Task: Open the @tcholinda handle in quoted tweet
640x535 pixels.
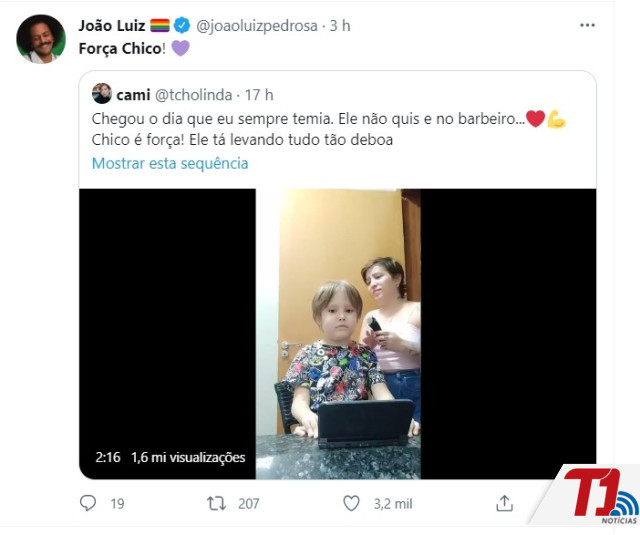Action: [x=193, y=95]
